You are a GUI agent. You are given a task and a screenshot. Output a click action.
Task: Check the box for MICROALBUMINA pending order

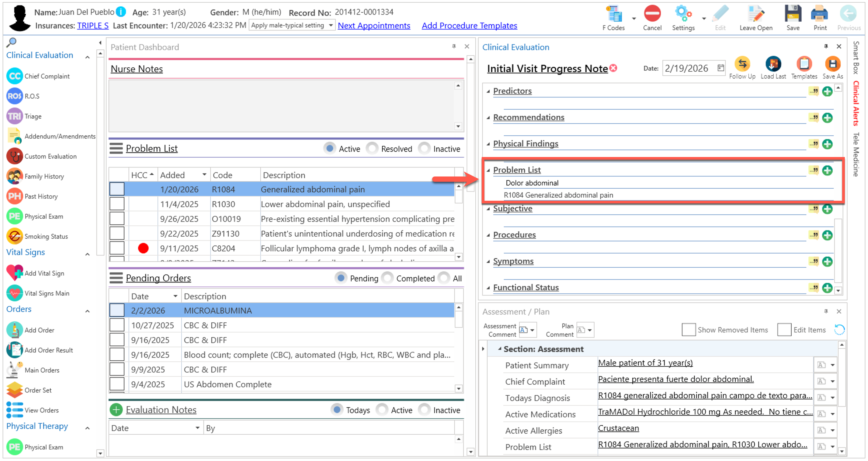(x=116, y=310)
